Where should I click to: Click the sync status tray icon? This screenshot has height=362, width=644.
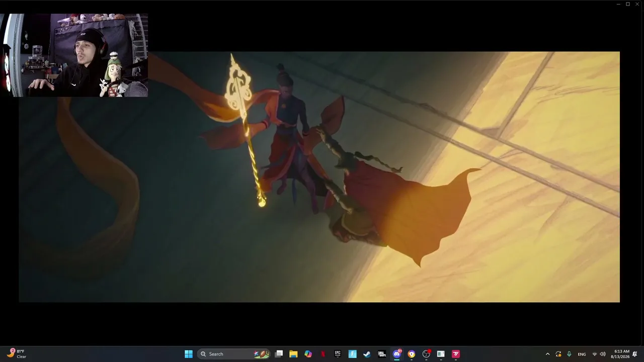(x=558, y=354)
